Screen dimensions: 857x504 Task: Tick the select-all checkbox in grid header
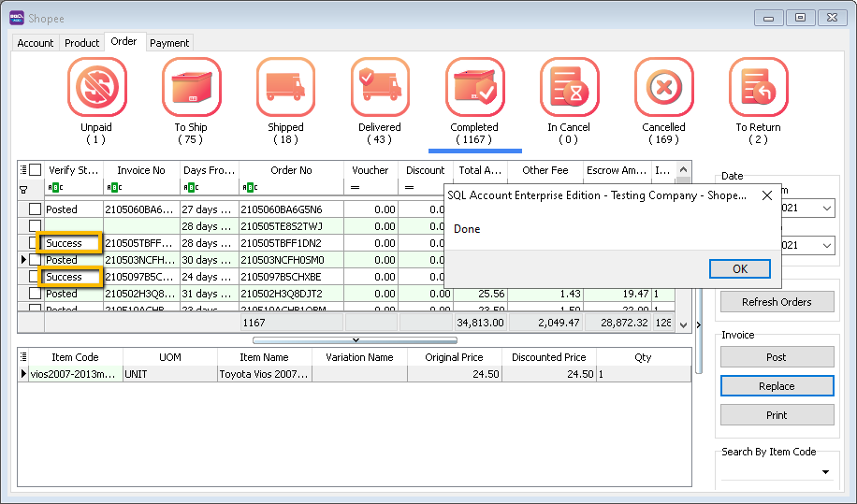click(x=36, y=170)
